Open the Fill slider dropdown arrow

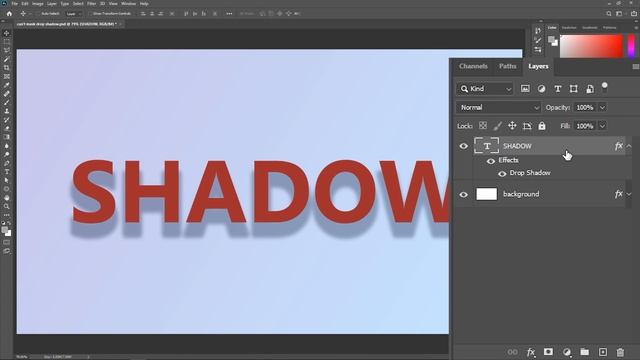click(602, 126)
